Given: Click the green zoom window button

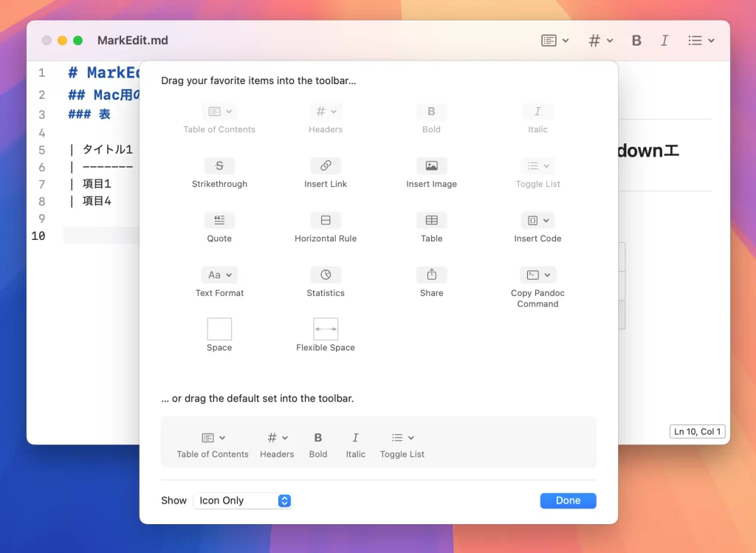Looking at the screenshot, I should pyautogui.click(x=78, y=41).
